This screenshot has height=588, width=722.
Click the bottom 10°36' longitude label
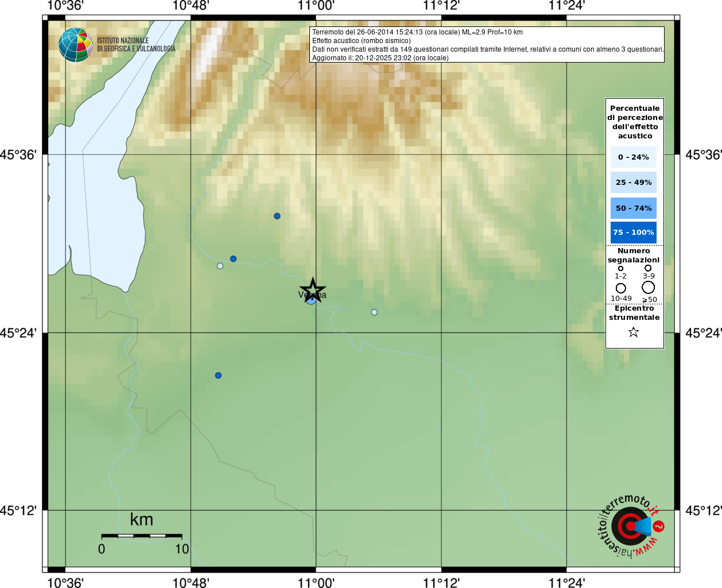point(65,582)
